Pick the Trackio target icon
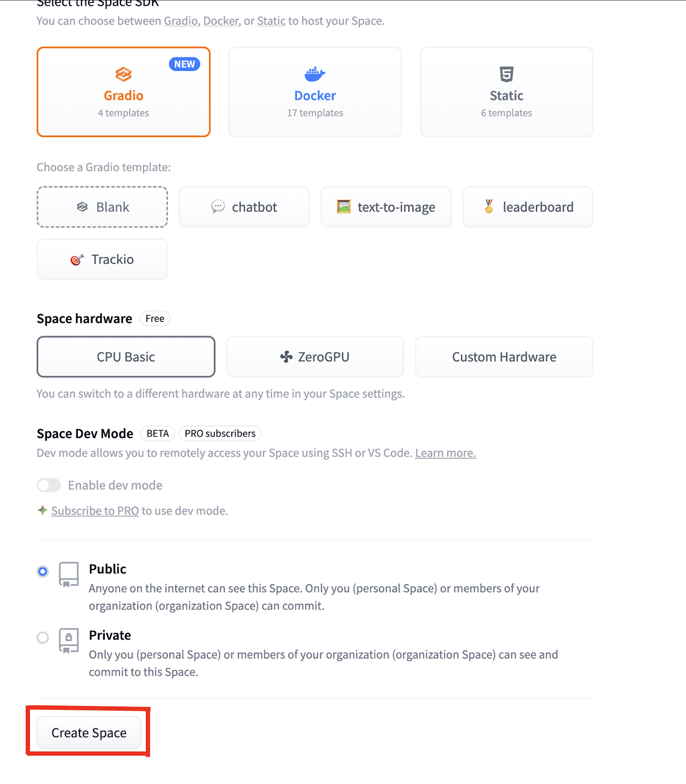Viewport: 686px width, 784px height. pos(77,260)
